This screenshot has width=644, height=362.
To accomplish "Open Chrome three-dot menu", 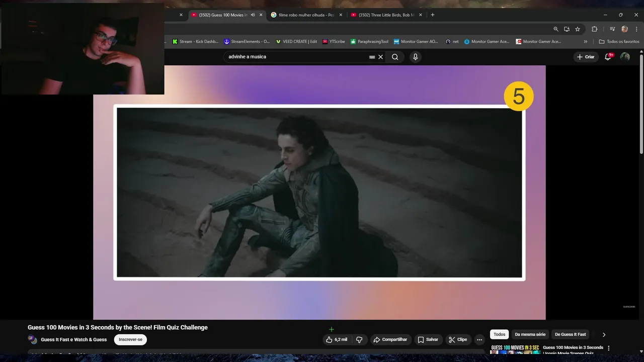I will pyautogui.click(x=636, y=29).
